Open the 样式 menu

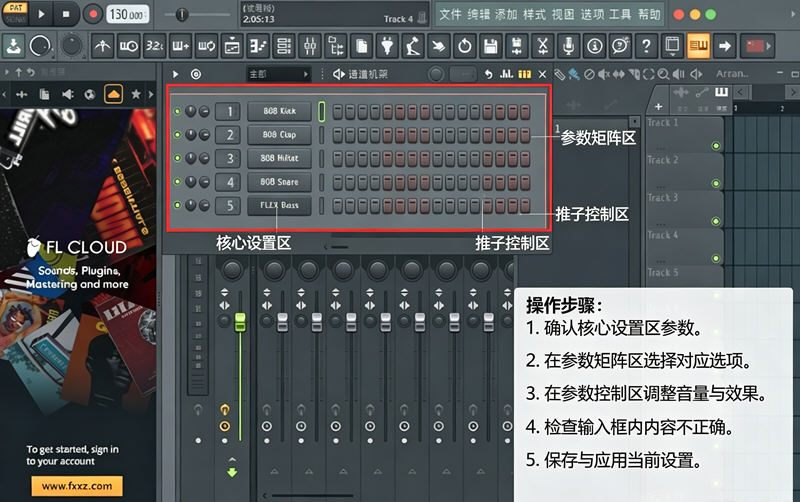click(x=534, y=14)
